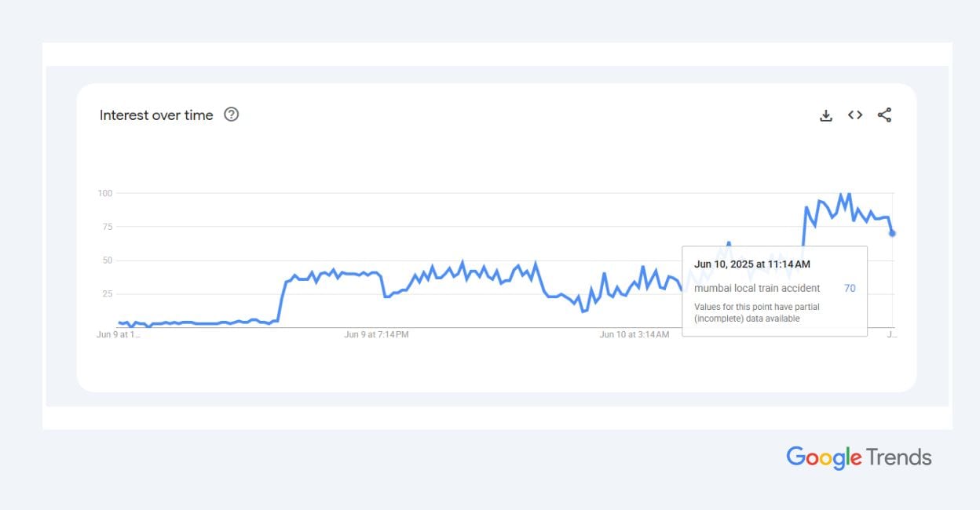Click the y-axis value 100
The image size is (980, 510).
[105, 193]
